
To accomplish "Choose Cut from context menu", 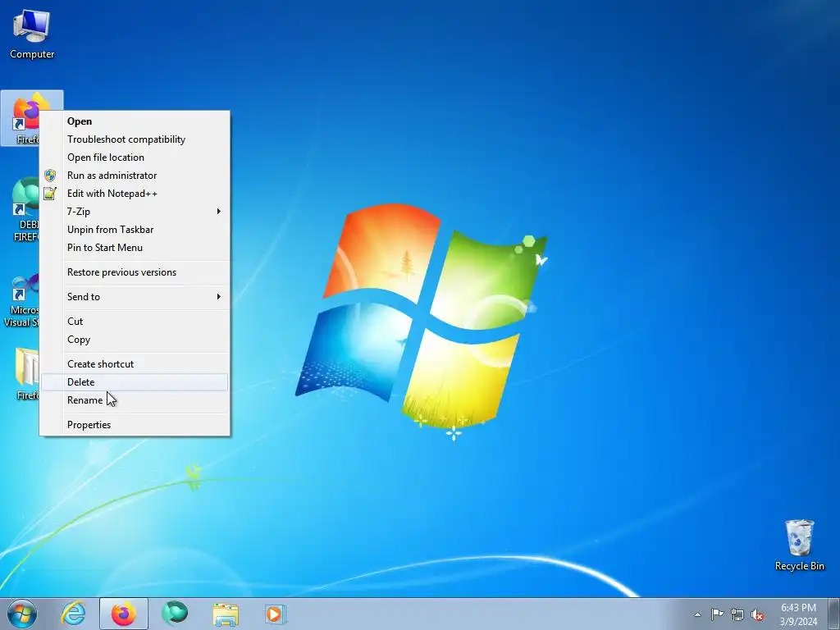I will click(x=135, y=322).
